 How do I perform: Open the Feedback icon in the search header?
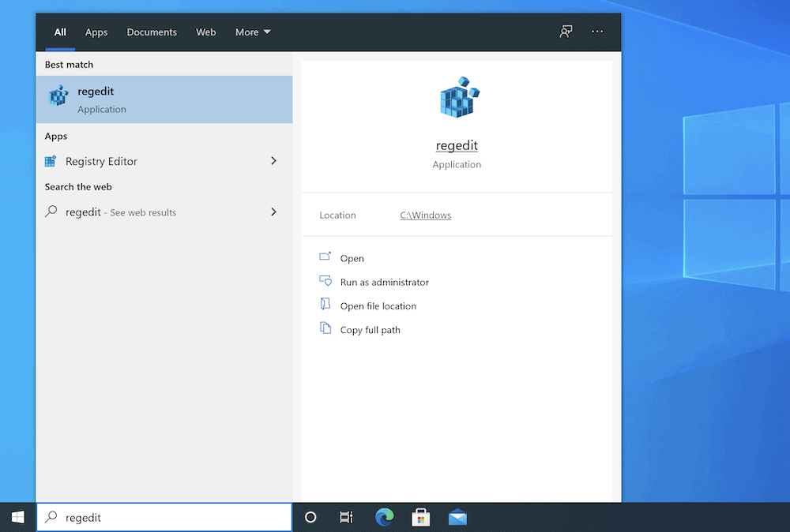tap(566, 32)
